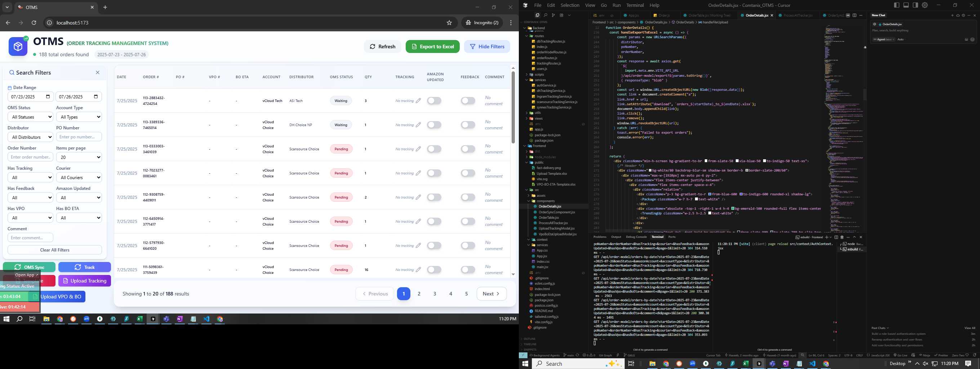Screen dimensions: 980x369
Task: Split the editor right in Cursor
Action: pos(855,15)
